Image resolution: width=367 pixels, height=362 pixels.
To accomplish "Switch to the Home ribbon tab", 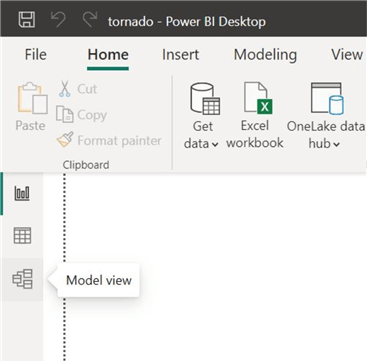I will (108, 55).
